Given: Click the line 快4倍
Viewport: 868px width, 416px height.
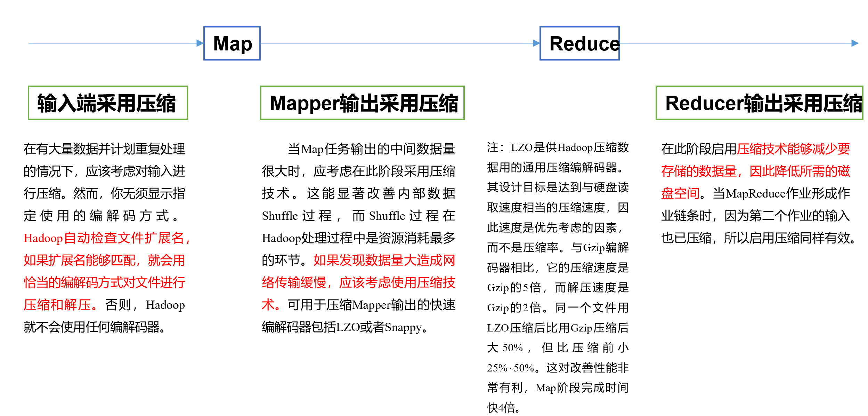Looking at the screenshot, I should (x=503, y=407).
